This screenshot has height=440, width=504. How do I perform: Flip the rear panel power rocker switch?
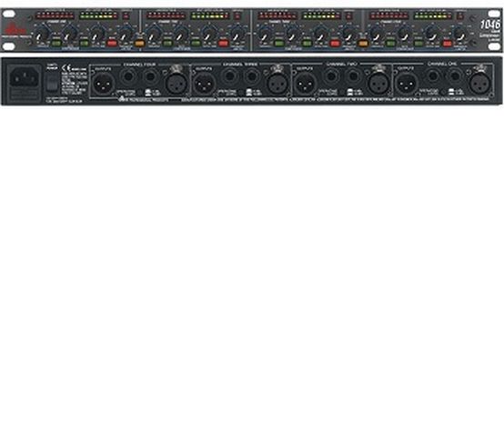pos(52,84)
